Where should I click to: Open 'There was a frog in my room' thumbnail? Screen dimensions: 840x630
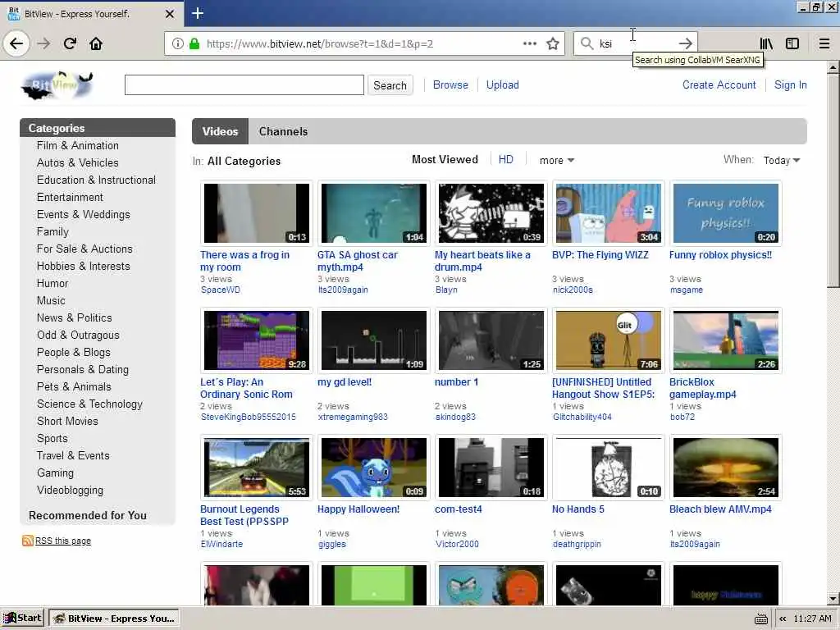[257, 213]
